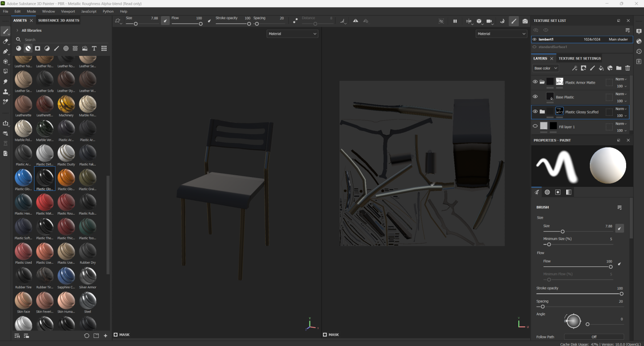Toggle lazy mouse icon in brush toolbar

coord(295,21)
